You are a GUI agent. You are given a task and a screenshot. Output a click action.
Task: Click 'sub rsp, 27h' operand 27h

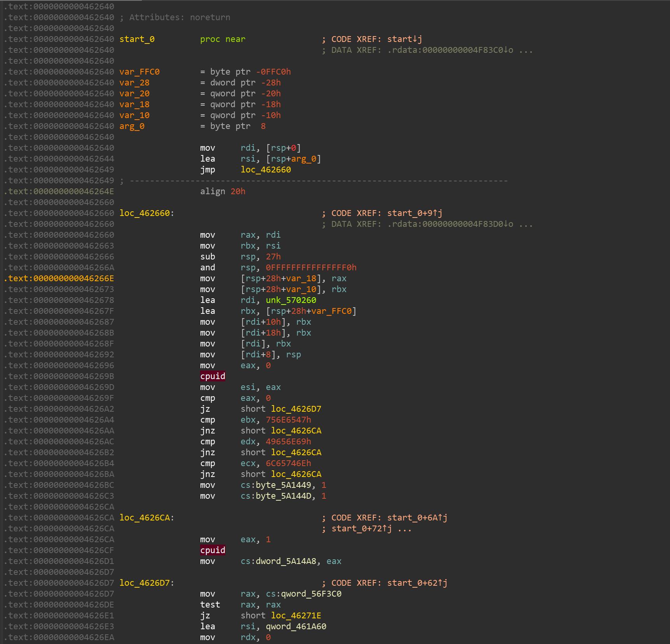coord(273,257)
